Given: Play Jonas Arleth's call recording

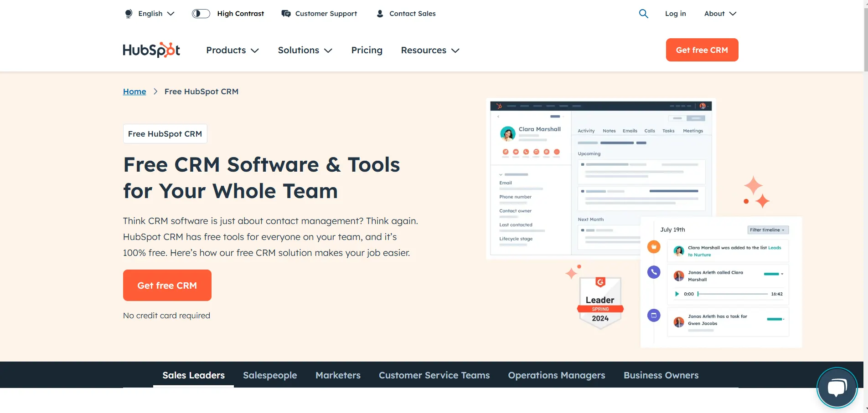Looking at the screenshot, I should click(677, 294).
